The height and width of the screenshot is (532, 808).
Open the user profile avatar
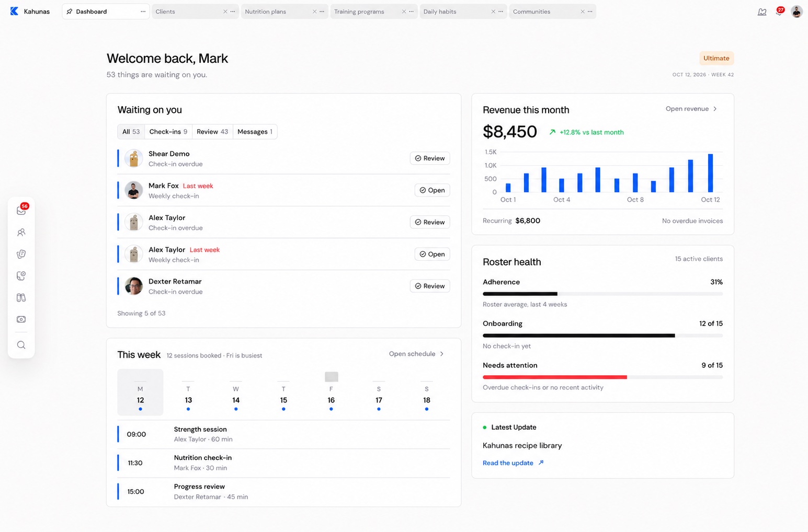(796, 11)
